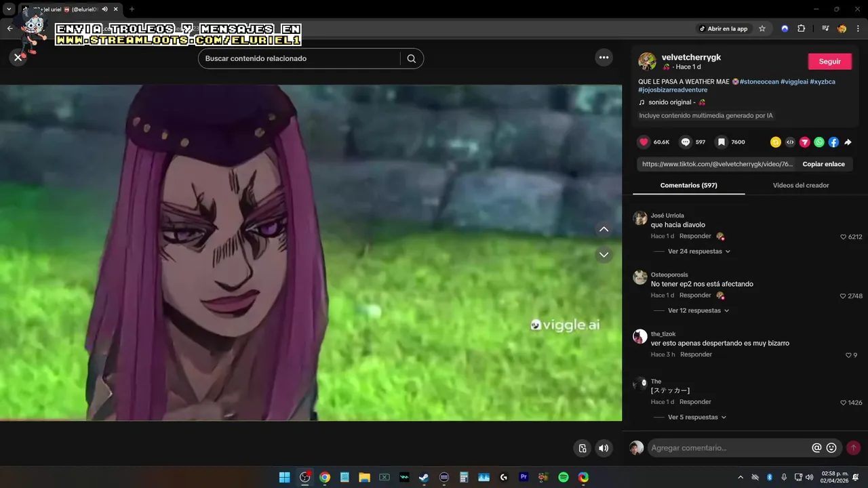868x488 pixels.
Task: Send to friends with red paper-plane icon
Action: click(805, 142)
